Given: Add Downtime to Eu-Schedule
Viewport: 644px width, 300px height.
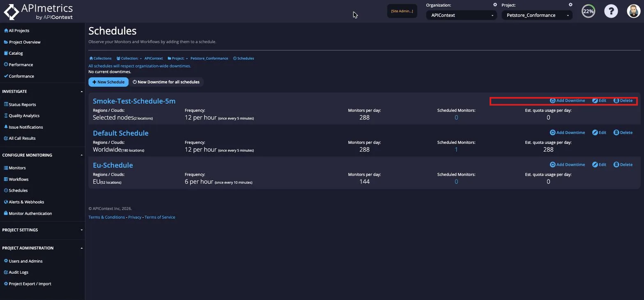Looking at the screenshot, I should click(x=567, y=164).
